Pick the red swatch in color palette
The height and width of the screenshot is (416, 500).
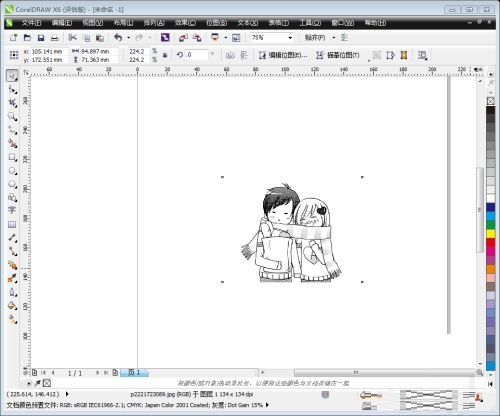(x=490, y=243)
